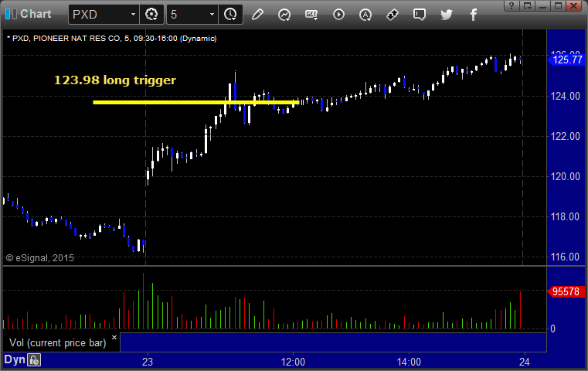Viewport: 588px width, 371px height.
Task: Open the PXD symbol dropdown
Action: [104, 15]
